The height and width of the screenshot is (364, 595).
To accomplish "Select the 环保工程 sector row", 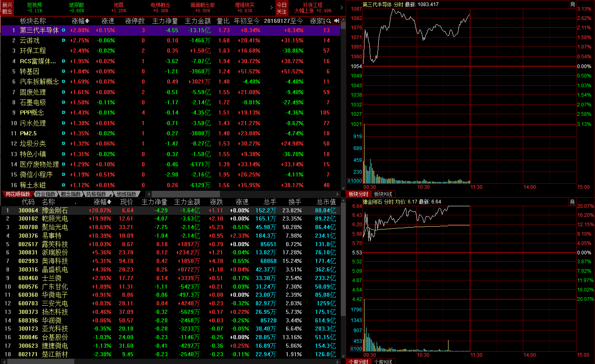I will point(171,51).
